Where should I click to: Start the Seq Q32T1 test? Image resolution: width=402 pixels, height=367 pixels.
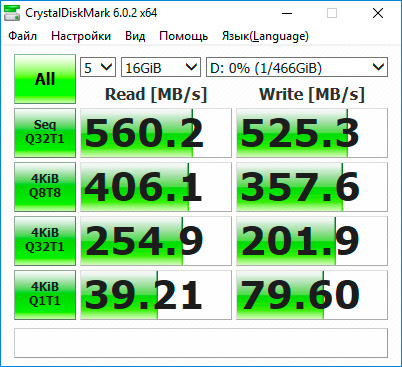(x=45, y=133)
